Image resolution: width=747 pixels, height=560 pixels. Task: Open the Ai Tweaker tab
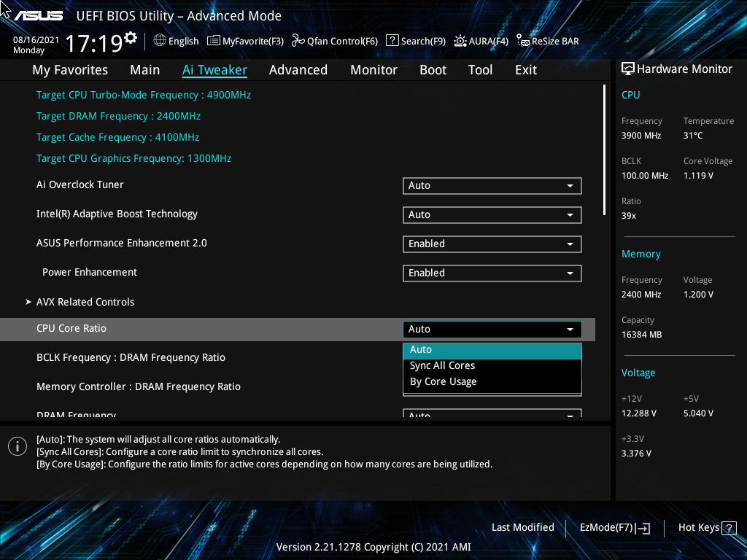point(214,70)
